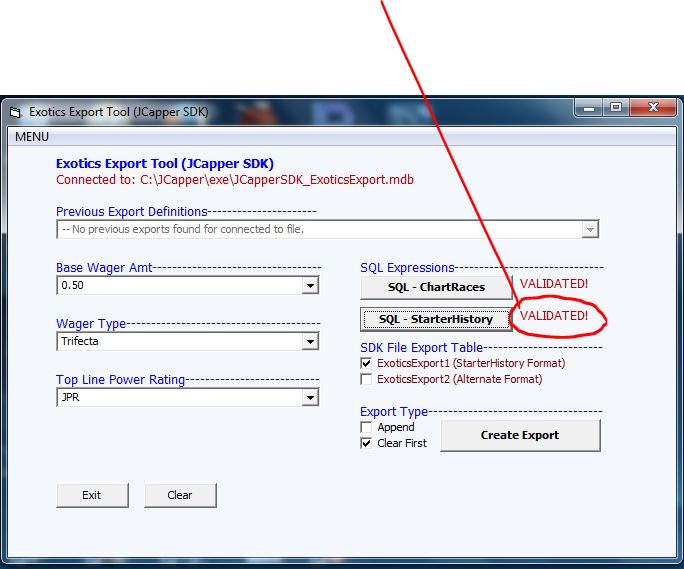Expand Base Wager Amt dropdown arrow
This screenshot has height=569, width=684.
tap(310, 286)
